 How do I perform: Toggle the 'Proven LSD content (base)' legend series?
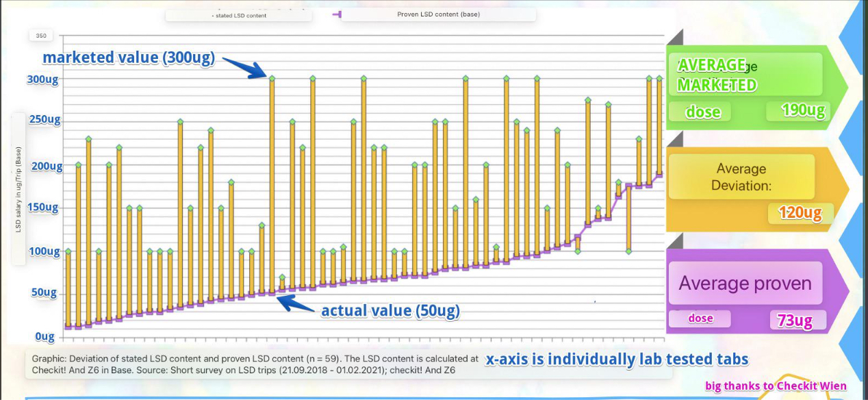429,14
